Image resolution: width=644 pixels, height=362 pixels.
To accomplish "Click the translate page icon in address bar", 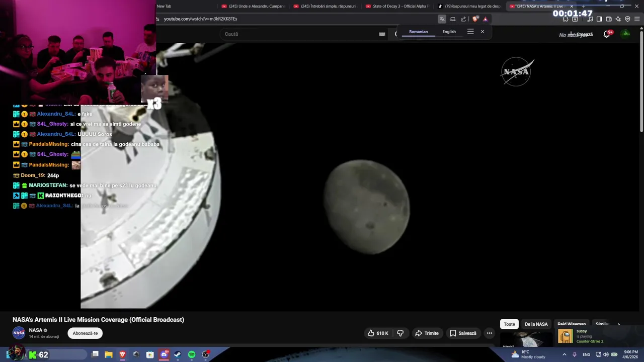I will click(442, 19).
